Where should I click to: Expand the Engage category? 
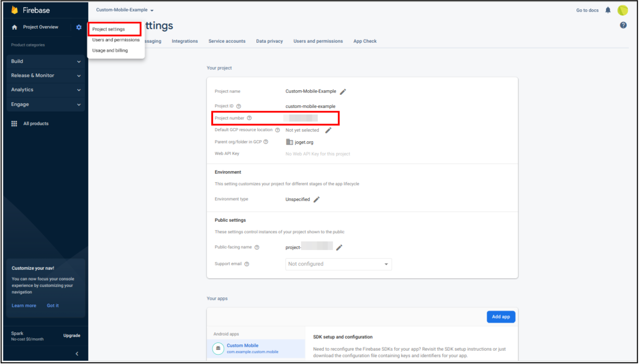coord(46,105)
